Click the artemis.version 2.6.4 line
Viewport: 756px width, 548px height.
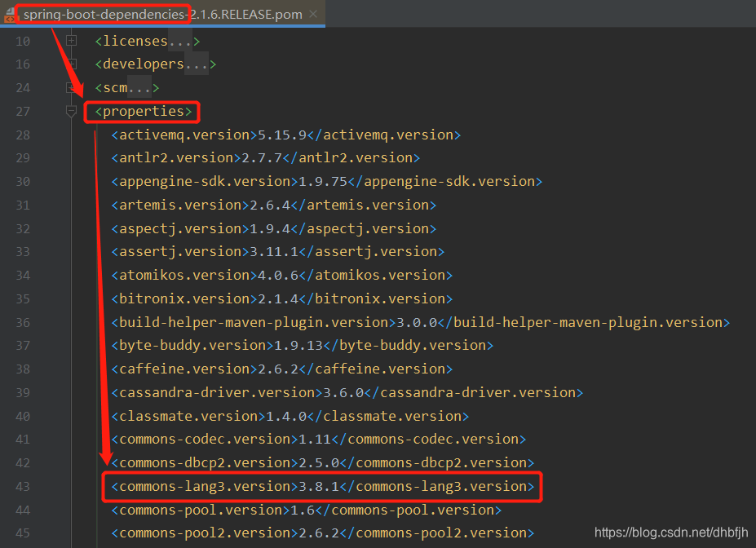click(x=274, y=205)
